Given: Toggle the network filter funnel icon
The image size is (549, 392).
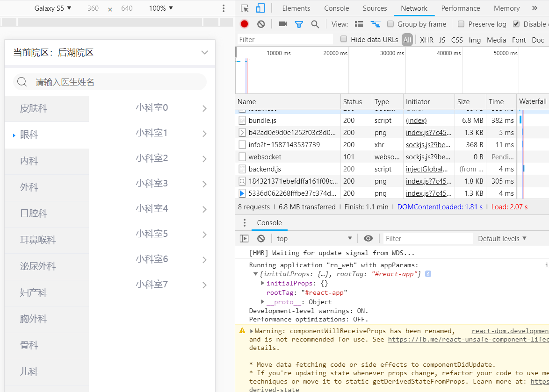Looking at the screenshot, I should point(299,24).
